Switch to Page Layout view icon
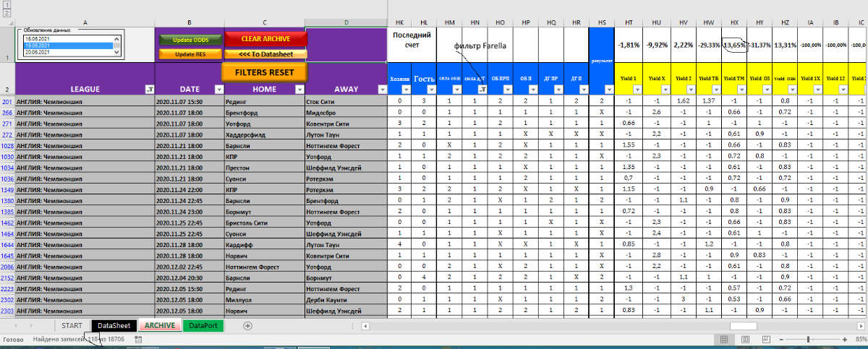The image size is (868, 349). point(744,339)
